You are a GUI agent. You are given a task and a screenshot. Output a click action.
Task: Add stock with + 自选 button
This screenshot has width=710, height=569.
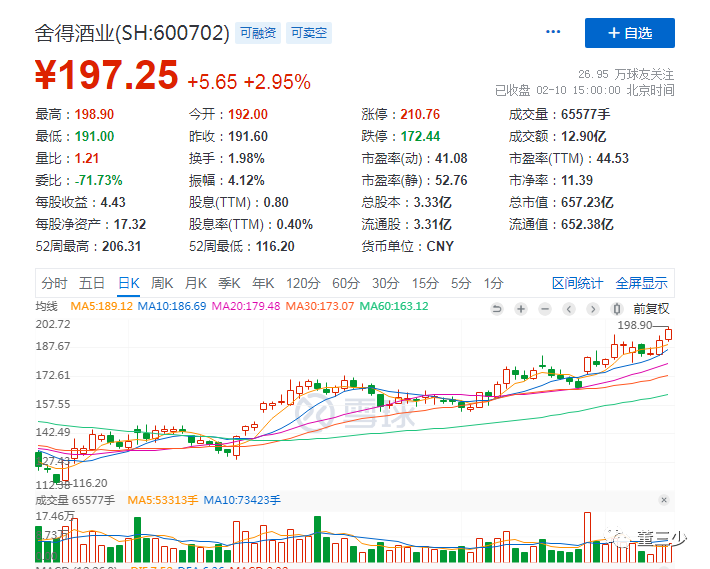click(x=629, y=33)
